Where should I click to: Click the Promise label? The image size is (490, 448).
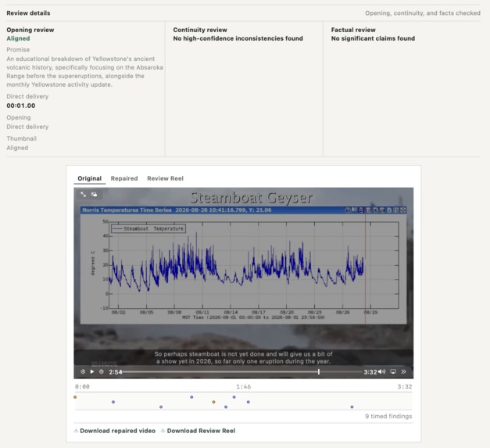18,50
